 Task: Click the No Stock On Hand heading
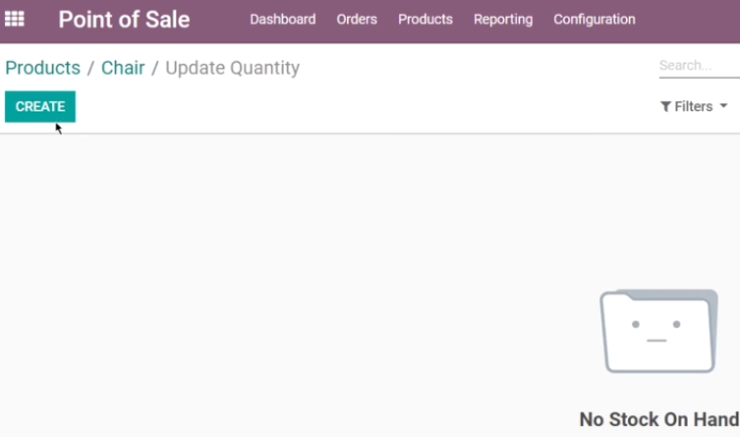coord(659,420)
